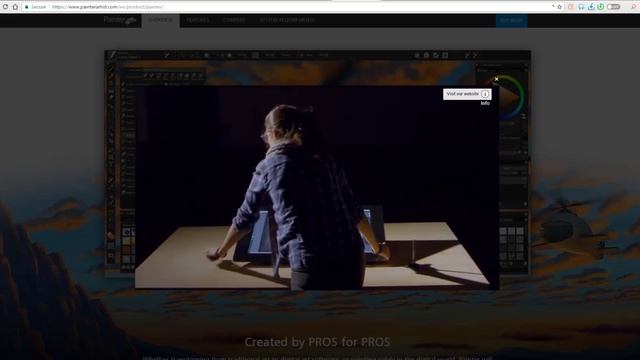Open the System Requirements tab
This screenshot has width=640, height=360.
tap(287, 20)
